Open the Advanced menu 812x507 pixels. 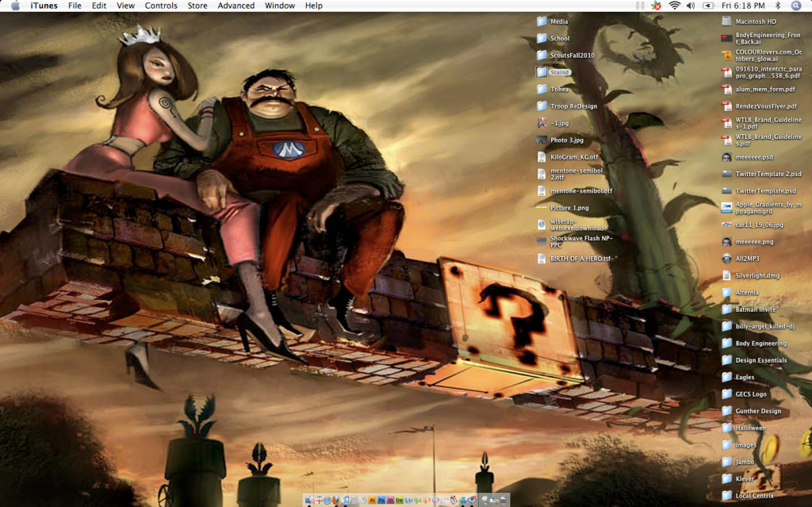coord(236,6)
